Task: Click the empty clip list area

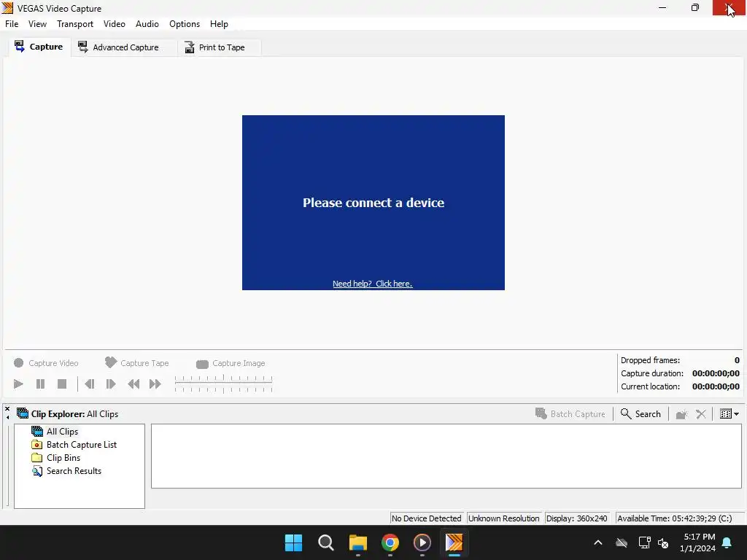Action: coord(446,456)
